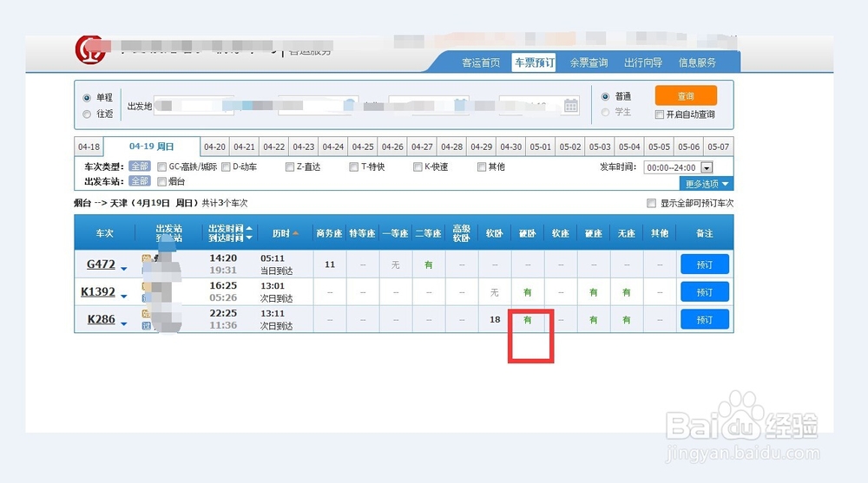Select the 往返 round-trip radio button
Image resolution: width=868 pixels, height=483 pixels.
click(x=87, y=114)
